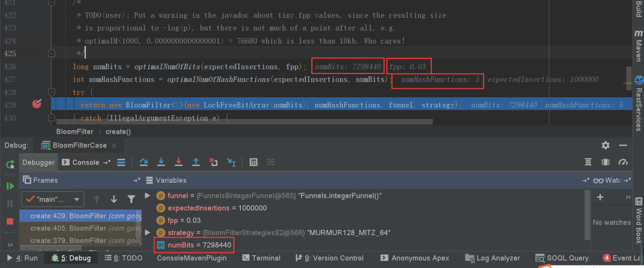The width and height of the screenshot is (644, 268).
Task: Resume program with the green play icon
Action: [10, 186]
